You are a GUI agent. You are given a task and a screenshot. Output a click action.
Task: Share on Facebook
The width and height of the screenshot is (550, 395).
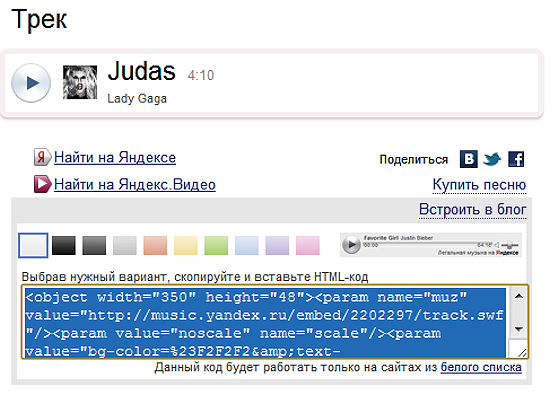(516, 159)
